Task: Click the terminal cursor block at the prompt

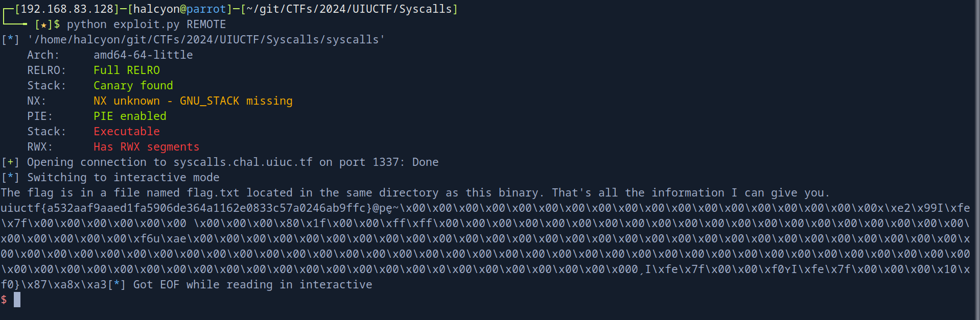Action: (17, 300)
